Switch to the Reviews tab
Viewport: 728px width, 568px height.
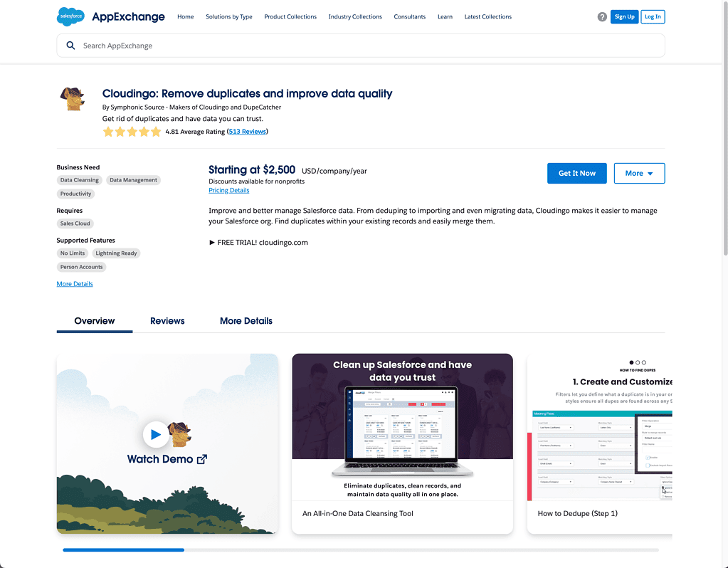[x=167, y=321]
